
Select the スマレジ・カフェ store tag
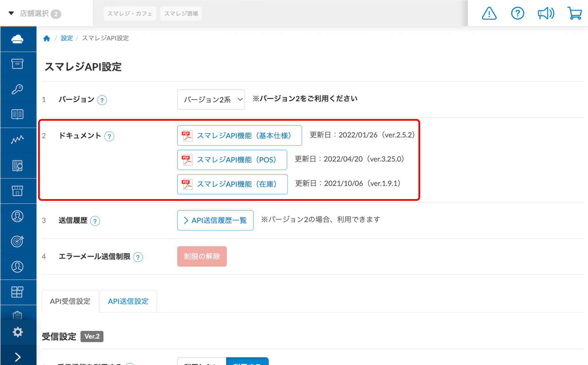pos(130,13)
